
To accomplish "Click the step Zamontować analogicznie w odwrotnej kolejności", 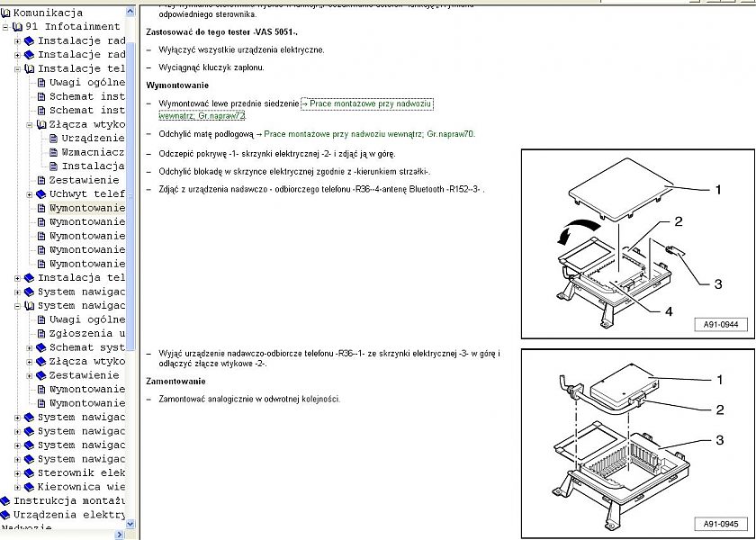I will (250, 400).
